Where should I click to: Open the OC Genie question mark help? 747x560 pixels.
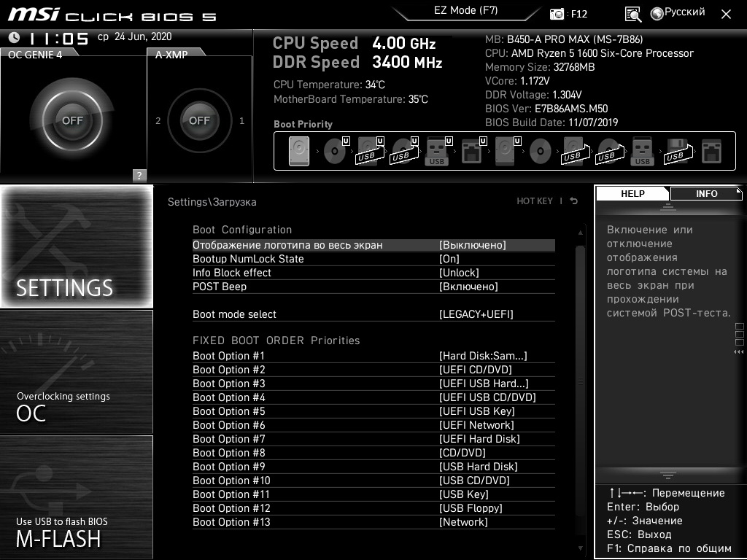tap(139, 175)
